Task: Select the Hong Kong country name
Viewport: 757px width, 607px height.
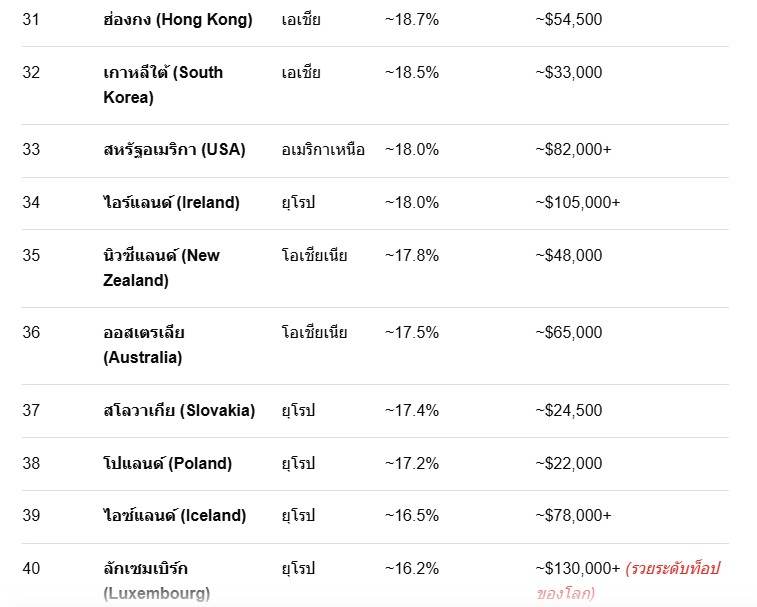Action: (x=178, y=20)
